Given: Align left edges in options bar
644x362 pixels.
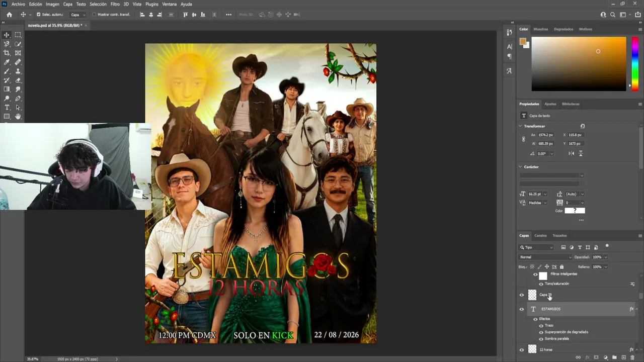Looking at the screenshot, I should [142, 15].
